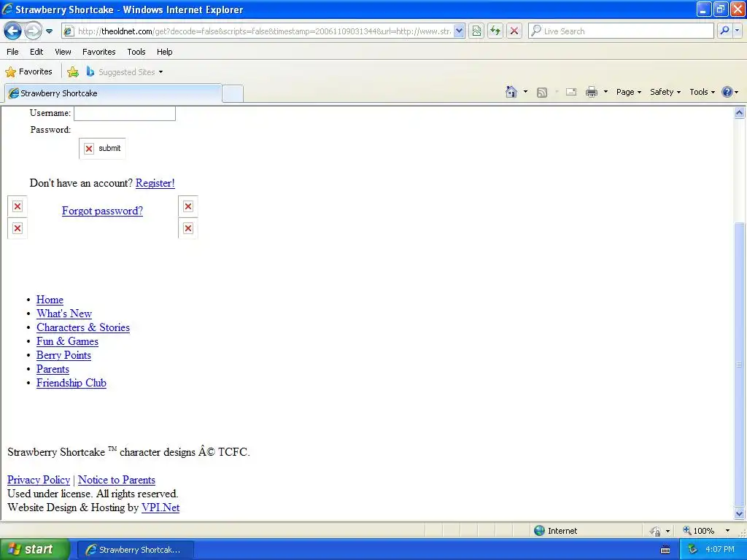Screen dimensions: 747x560
Task: Go back with the Back arrow button
Action: pos(12,31)
